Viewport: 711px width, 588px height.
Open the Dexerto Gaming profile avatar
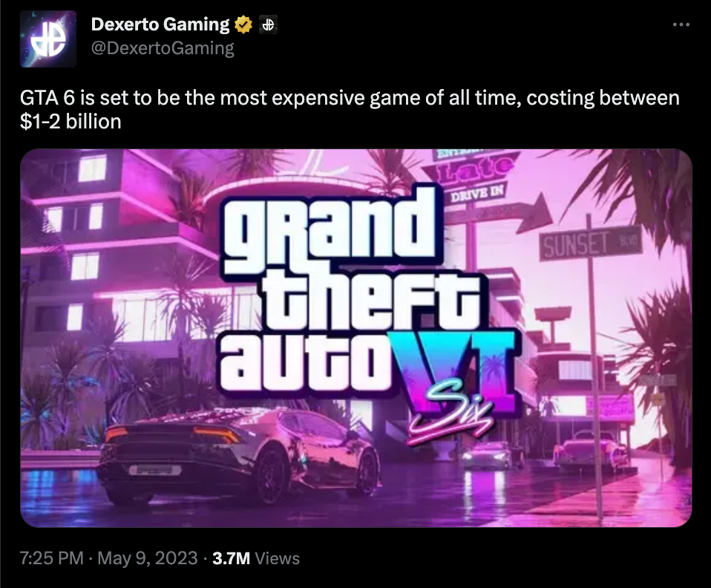(x=48, y=39)
